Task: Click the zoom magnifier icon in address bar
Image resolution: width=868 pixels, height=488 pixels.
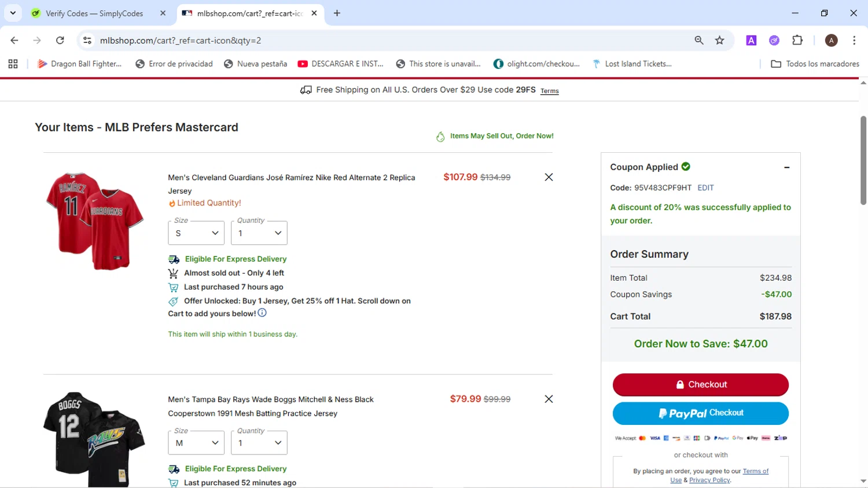Action: click(699, 41)
